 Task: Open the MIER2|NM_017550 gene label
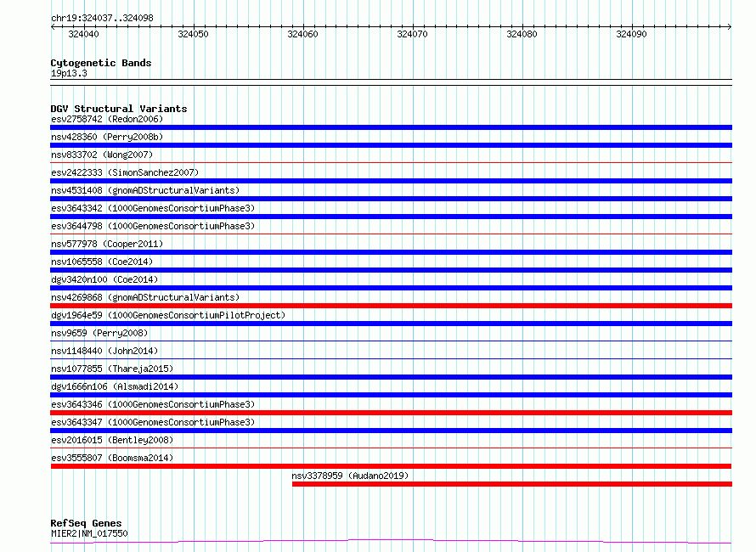tap(89, 533)
